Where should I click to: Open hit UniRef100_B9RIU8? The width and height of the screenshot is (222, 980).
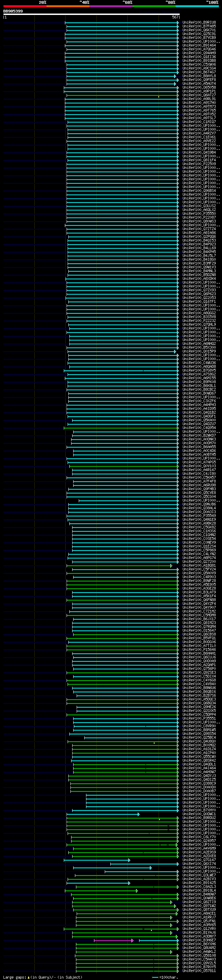(x=199, y=23)
